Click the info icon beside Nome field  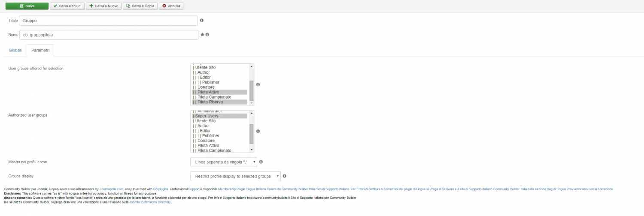point(207,35)
